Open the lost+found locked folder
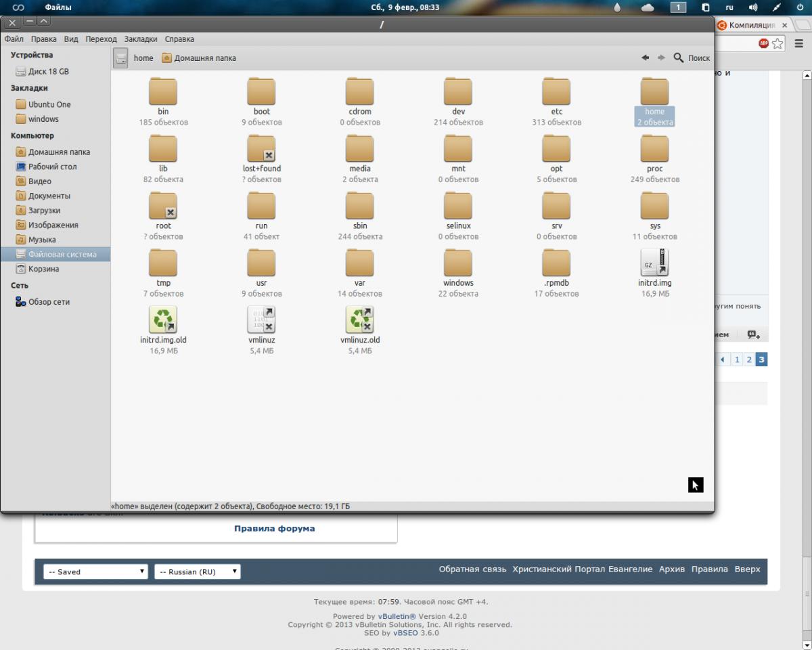 coord(261,149)
